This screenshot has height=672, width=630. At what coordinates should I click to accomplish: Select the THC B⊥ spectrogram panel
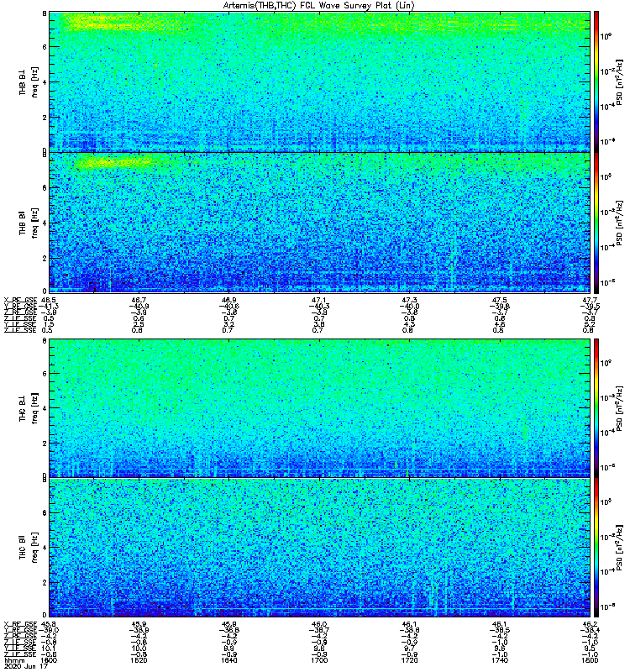[x=320, y=407]
